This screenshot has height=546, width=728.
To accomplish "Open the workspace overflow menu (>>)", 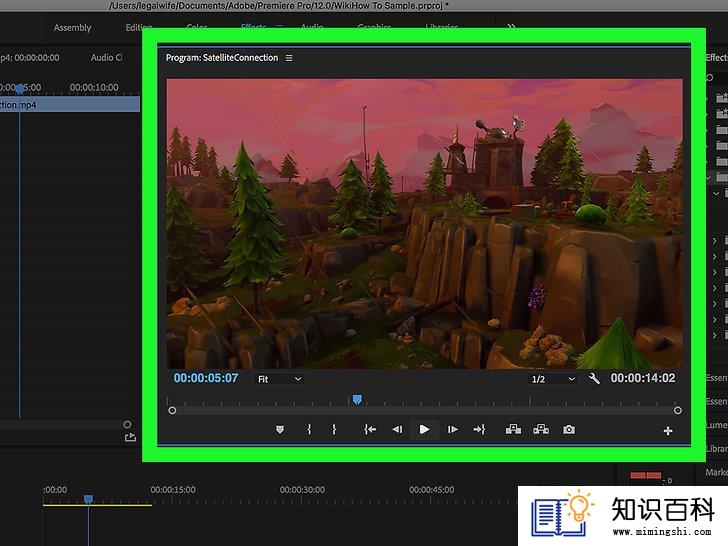I will point(511,27).
